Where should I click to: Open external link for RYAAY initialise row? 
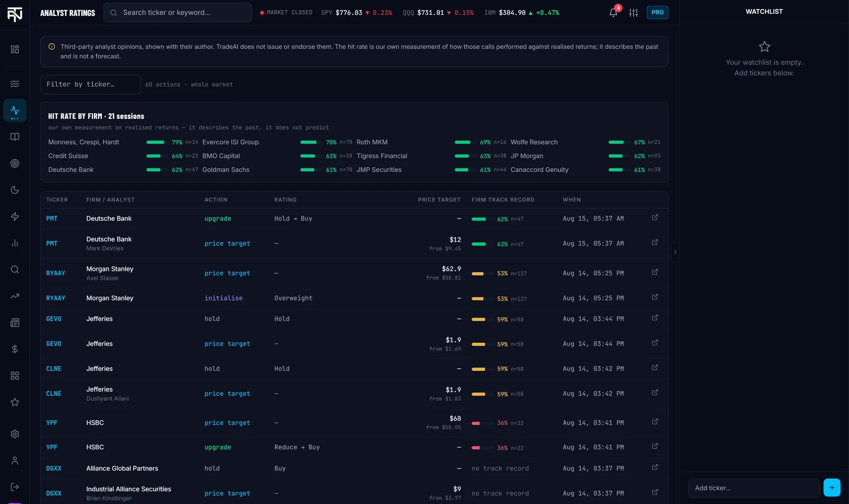point(655,297)
